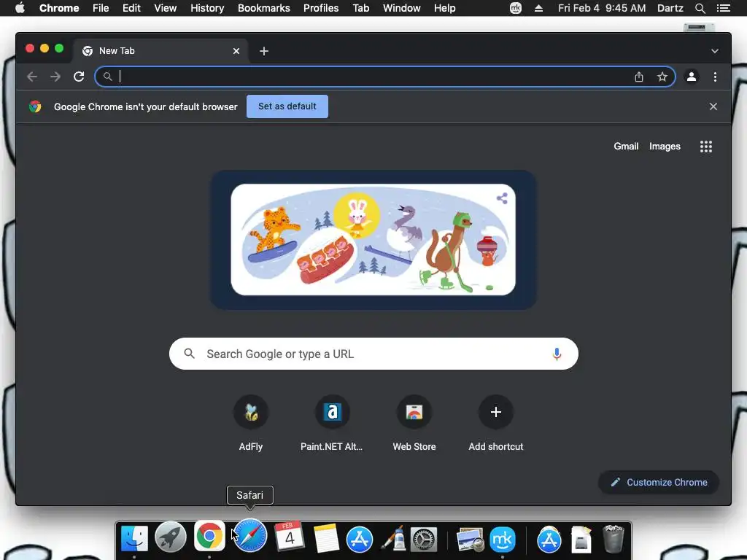Screen dimensions: 747x560
Task: Open the Apple menu
Action: pos(20,7)
